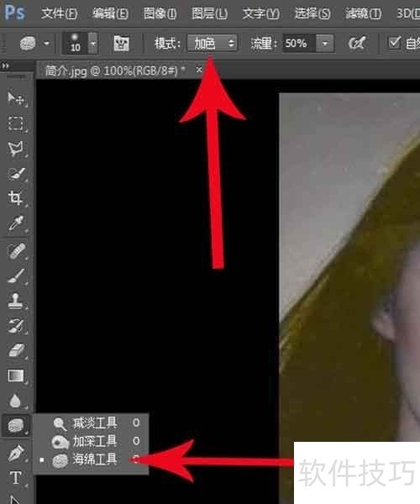Expand the tools panel double-arrow
This screenshot has height=504, width=420.
coord(5,66)
